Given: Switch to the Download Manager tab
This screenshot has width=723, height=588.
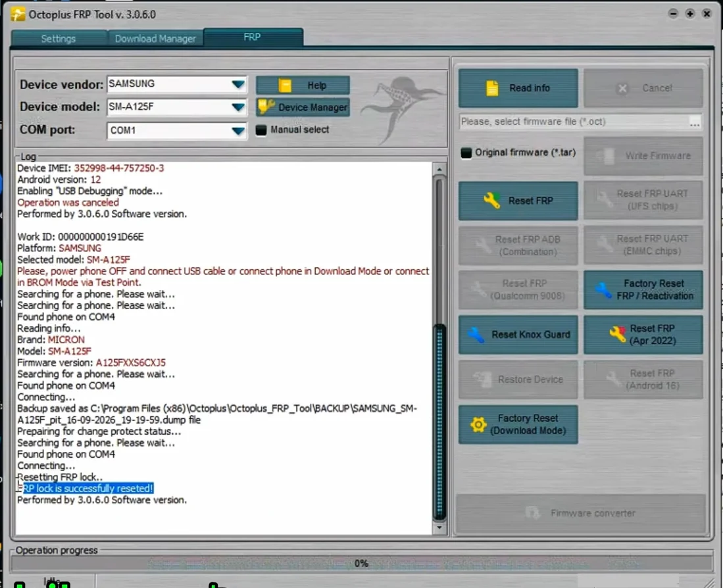Looking at the screenshot, I should pos(155,39).
